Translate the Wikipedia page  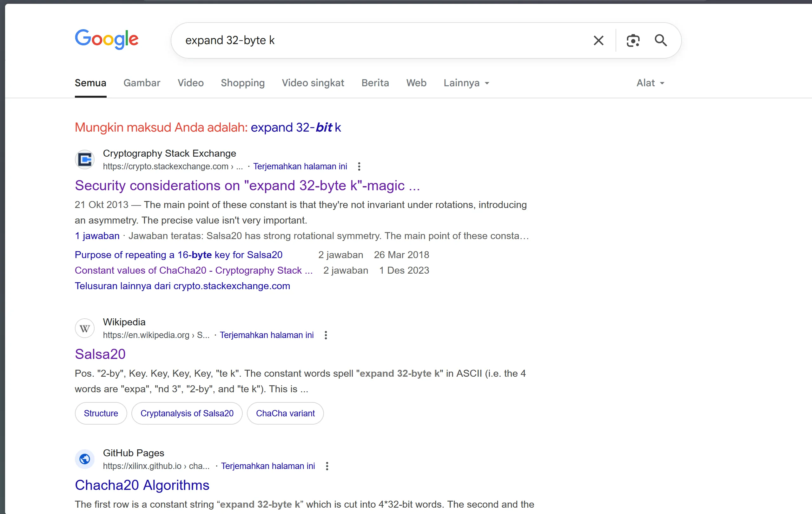pyautogui.click(x=267, y=335)
